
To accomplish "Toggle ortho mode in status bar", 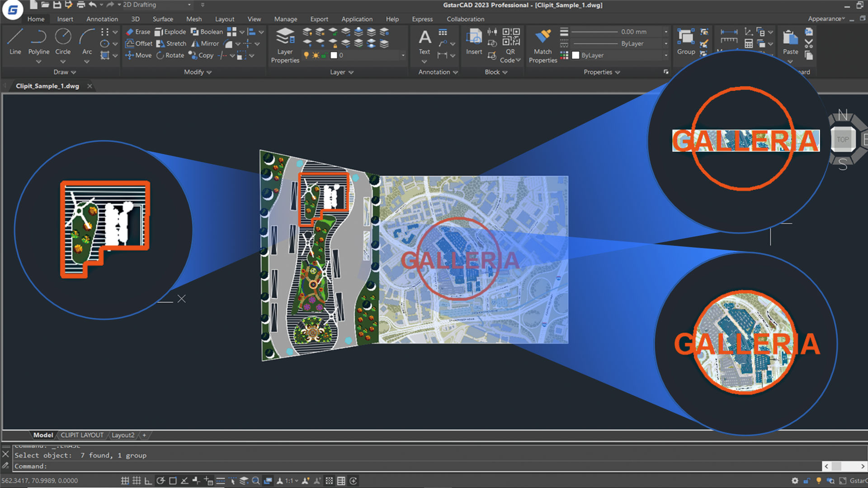I will [x=148, y=481].
